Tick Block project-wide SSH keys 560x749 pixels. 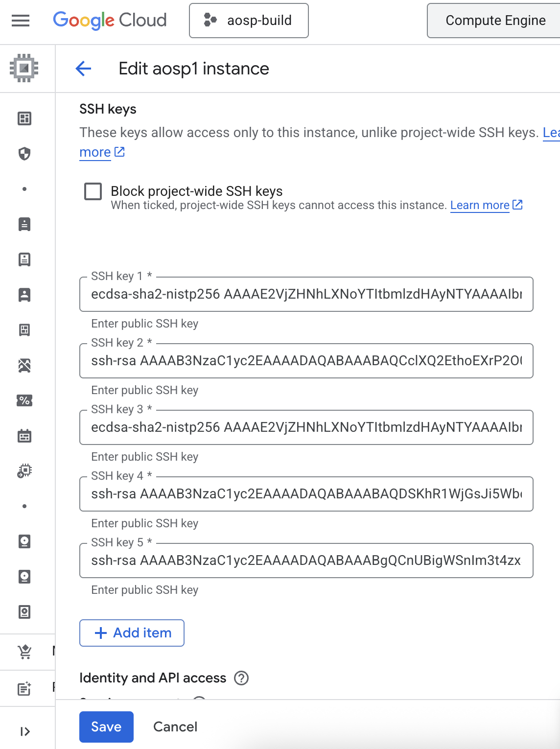click(93, 191)
